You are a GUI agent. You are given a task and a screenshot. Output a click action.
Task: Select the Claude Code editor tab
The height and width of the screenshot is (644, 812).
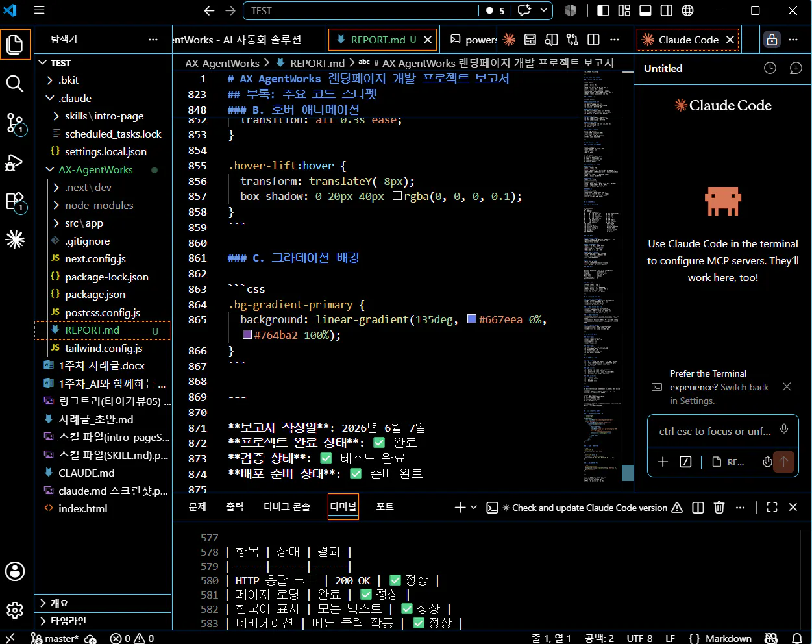click(688, 40)
